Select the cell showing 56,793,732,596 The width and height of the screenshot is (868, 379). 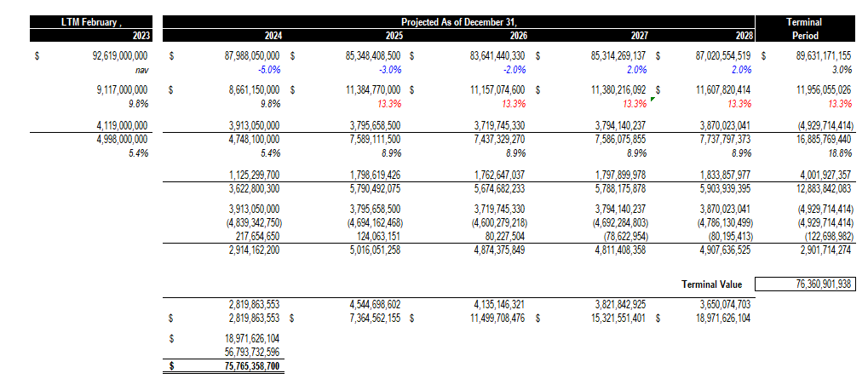point(252,353)
